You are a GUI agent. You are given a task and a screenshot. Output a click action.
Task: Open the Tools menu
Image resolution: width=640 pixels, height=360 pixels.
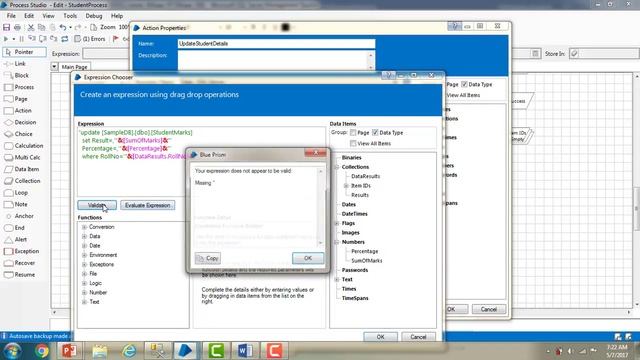pyautogui.click(x=70, y=16)
